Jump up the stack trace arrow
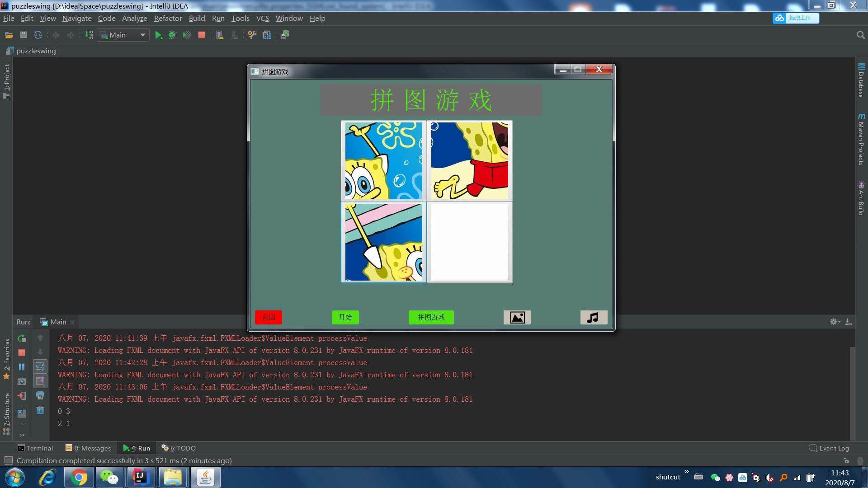This screenshot has height=488, width=868. [40, 338]
